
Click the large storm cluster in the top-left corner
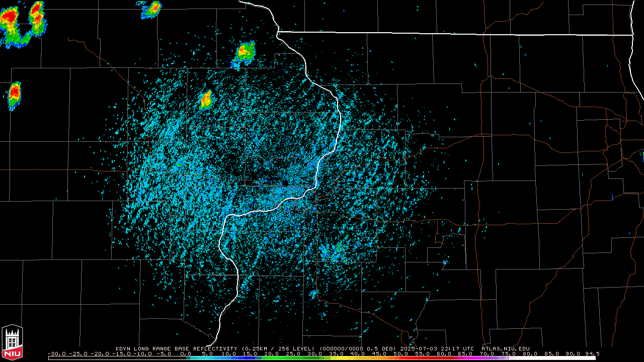pyautogui.click(x=23, y=24)
